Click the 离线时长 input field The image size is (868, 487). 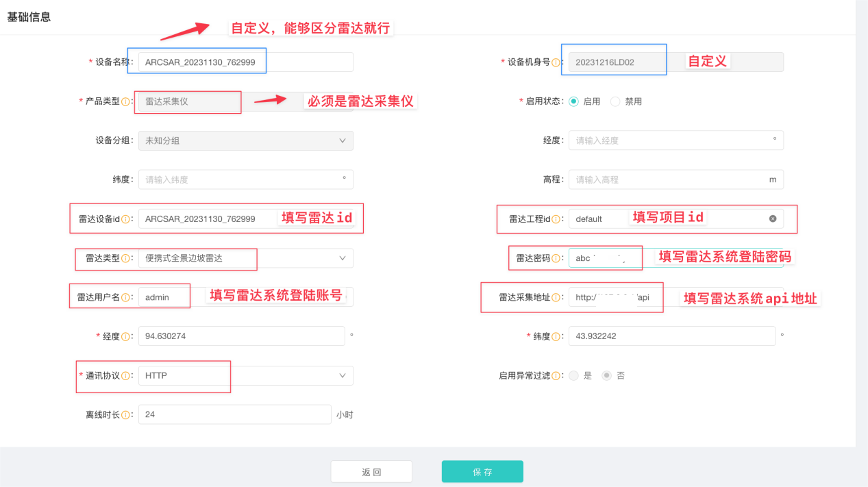(234, 415)
